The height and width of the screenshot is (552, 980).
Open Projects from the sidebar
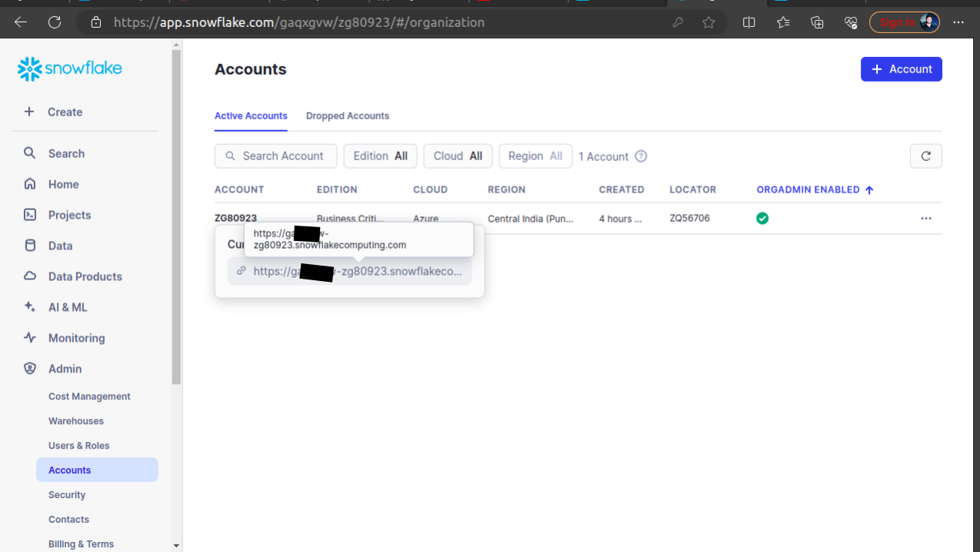point(72,214)
